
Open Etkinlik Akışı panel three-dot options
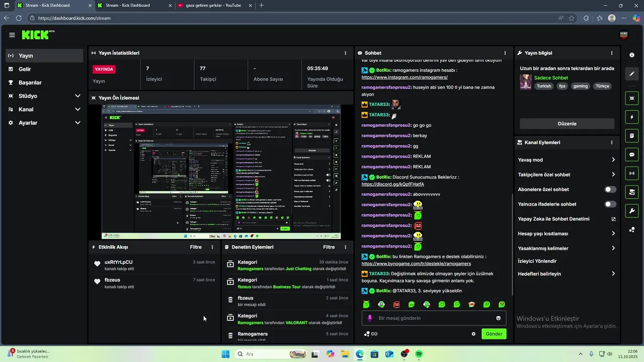tap(212, 247)
